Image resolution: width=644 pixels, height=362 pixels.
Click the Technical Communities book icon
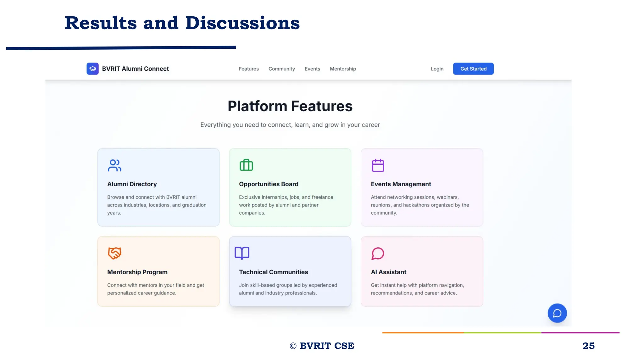242,253
